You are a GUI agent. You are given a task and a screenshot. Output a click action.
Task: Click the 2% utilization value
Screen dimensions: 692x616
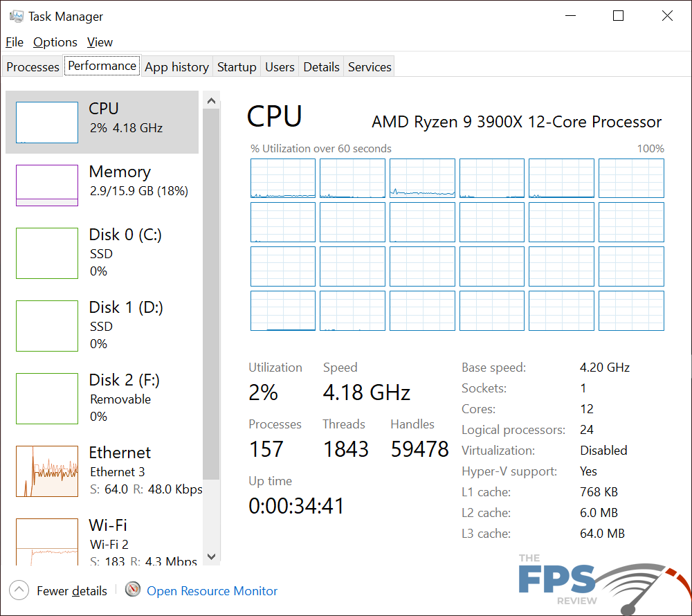[264, 392]
